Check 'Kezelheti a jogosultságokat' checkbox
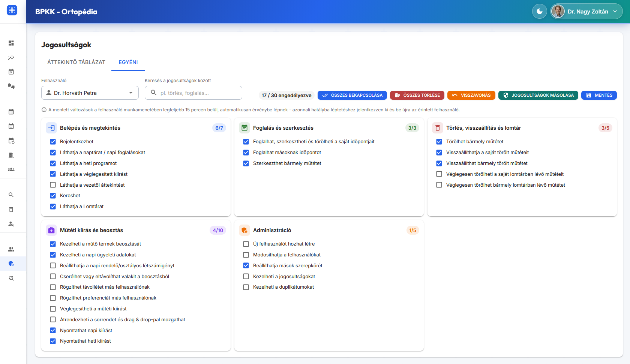The image size is (630, 364). tap(246, 276)
